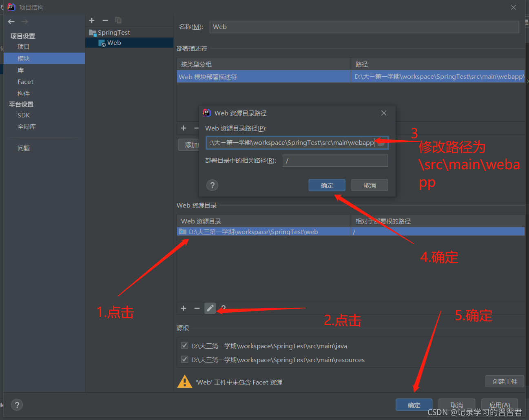Remove selected module with the minus icon above SpringTest
The image size is (529, 420).
[105, 20]
